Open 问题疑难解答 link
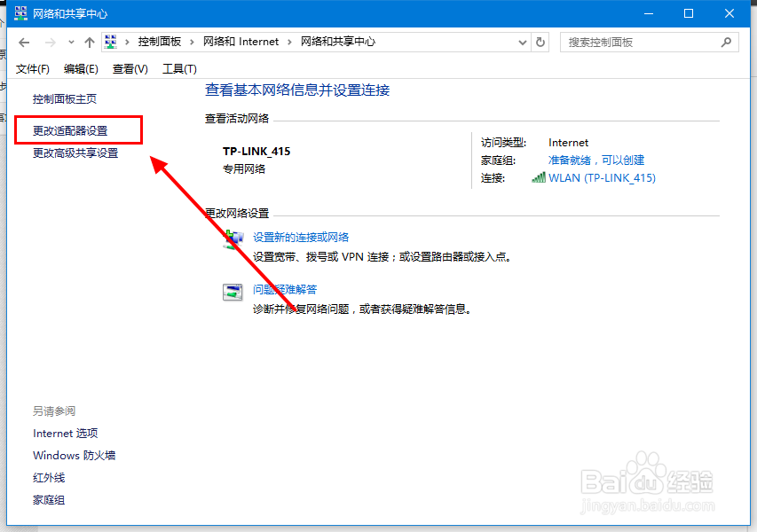This screenshot has height=532, width=757. [x=285, y=289]
